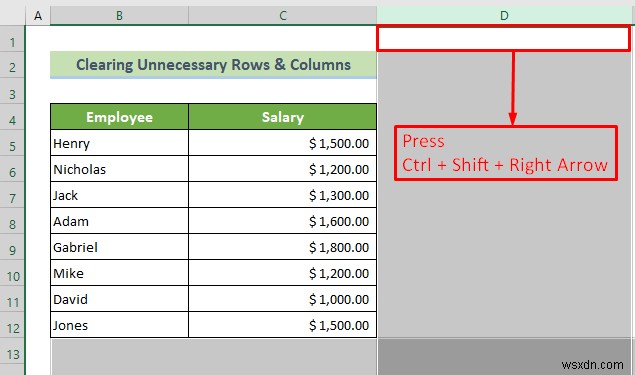Select Gabriel's salary cell $ 1,800.00
Image resolution: width=635 pixels, height=375 pixels.
(x=283, y=247)
